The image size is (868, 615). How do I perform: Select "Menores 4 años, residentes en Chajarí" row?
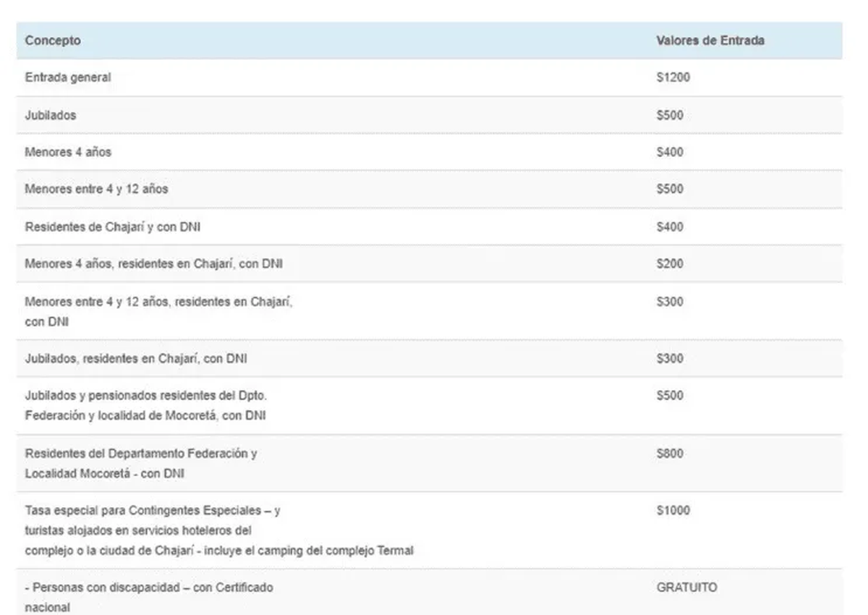point(153,264)
